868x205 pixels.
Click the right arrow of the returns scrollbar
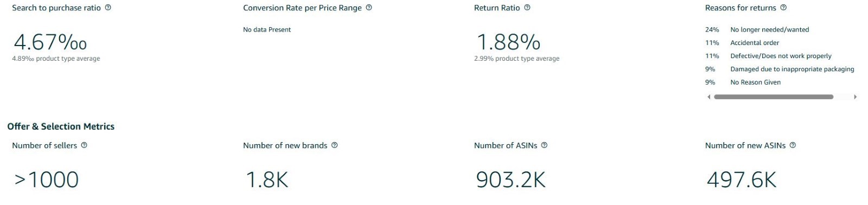(856, 97)
